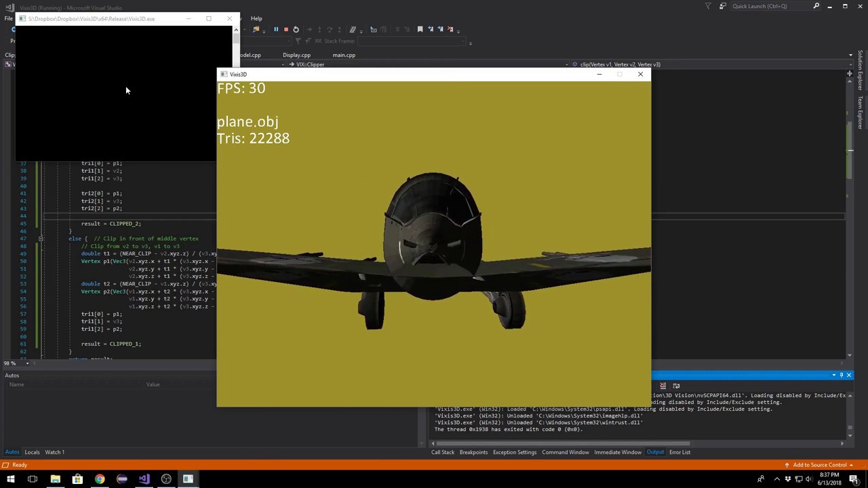Pause debugging with the Break All icon
This screenshot has width=868, height=488.
click(276, 29)
